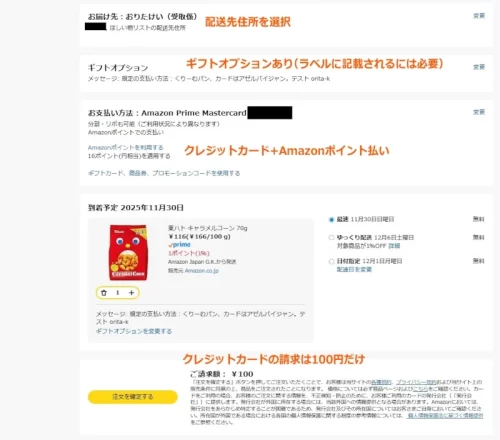Viewport: 500px width, 440px height.
Task: Click the Caramel Corn product image
Action: click(128, 252)
